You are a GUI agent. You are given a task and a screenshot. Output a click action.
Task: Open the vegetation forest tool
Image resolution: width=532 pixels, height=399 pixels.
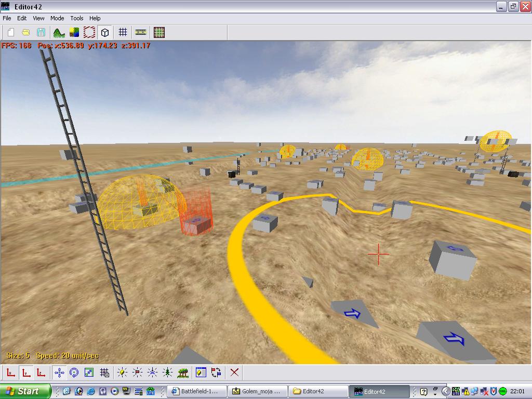183,373
